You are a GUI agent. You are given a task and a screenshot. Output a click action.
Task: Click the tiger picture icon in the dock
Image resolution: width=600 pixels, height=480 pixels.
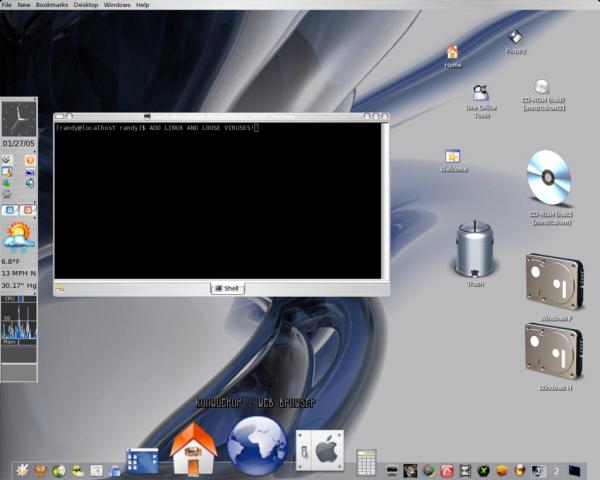tap(410, 470)
